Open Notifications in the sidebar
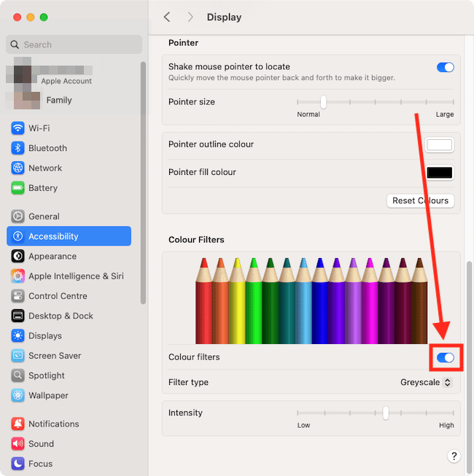 pyautogui.click(x=53, y=424)
